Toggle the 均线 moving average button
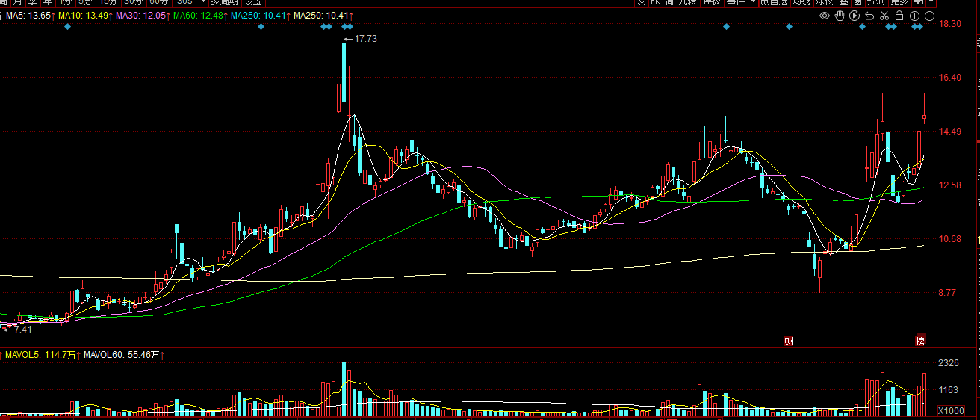The height and width of the screenshot is (420, 980). coord(801,3)
